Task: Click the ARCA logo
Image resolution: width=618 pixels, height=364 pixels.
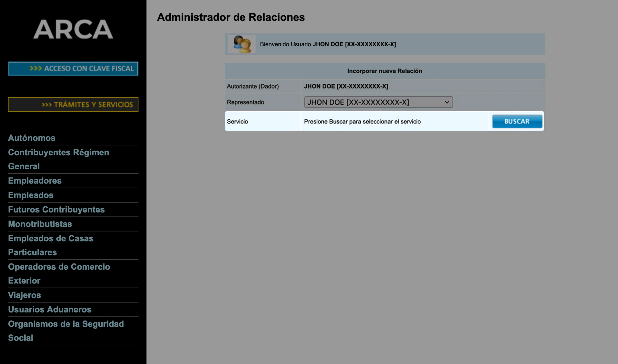Action: (x=73, y=29)
